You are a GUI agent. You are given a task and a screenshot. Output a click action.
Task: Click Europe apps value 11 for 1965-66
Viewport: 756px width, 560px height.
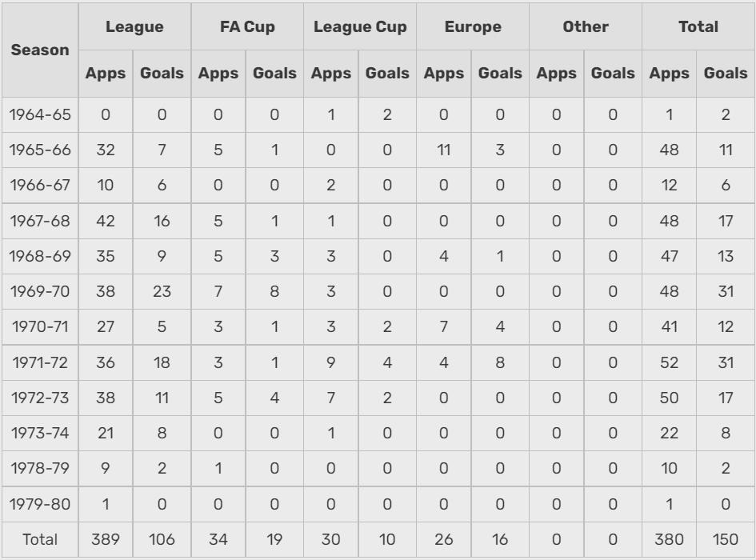coord(444,150)
